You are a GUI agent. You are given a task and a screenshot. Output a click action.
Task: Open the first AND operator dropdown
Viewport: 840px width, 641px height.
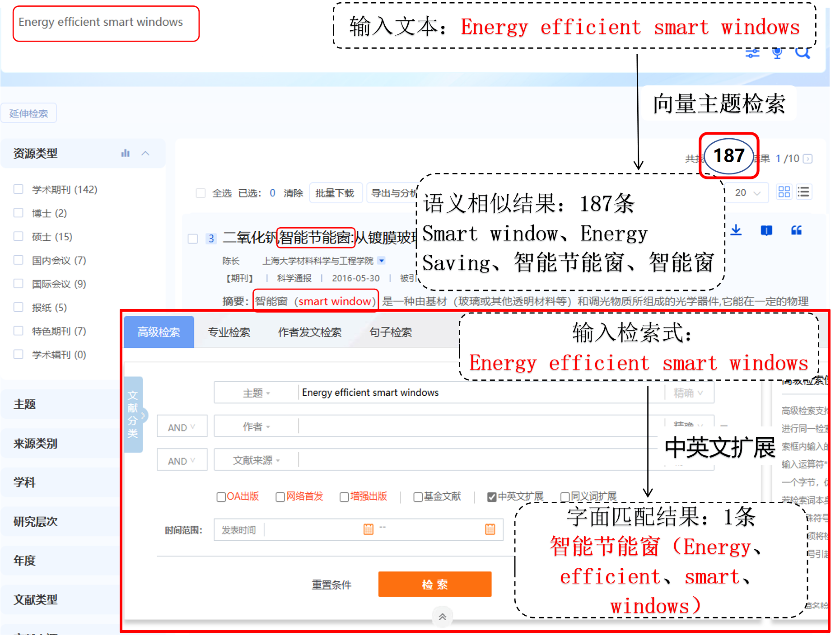click(182, 427)
